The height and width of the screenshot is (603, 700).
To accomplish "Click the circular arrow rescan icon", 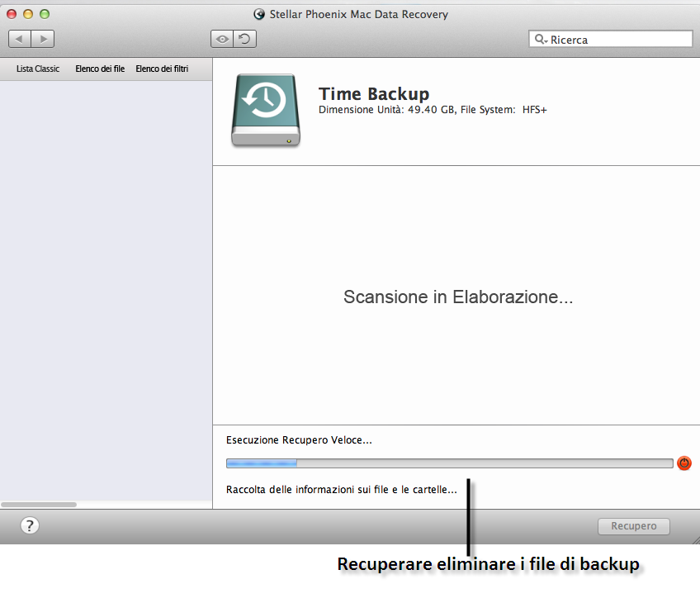I will [x=244, y=39].
